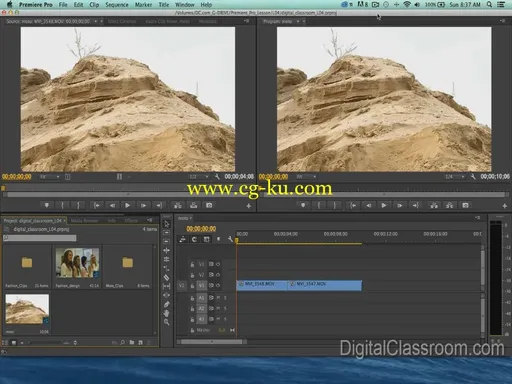Toggle Snap in the timeline

coord(194,239)
